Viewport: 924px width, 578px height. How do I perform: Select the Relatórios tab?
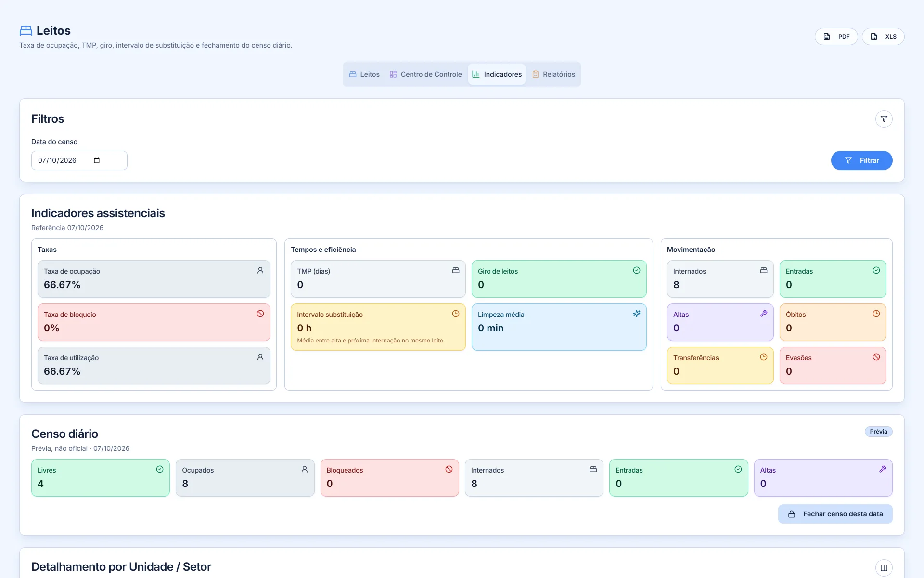[553, 74]
